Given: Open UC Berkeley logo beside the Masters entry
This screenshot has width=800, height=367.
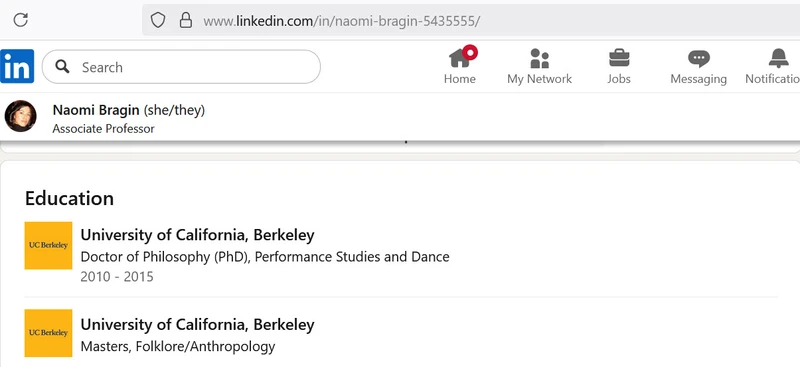Looking at the screenshot, I should point(48,333).
